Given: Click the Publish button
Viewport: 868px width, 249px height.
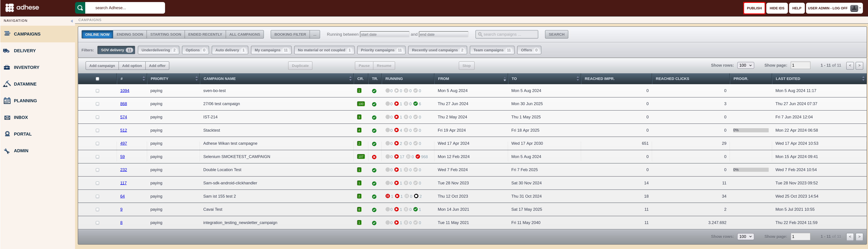Looking at the screenshot, I should (x=754, y=8).
